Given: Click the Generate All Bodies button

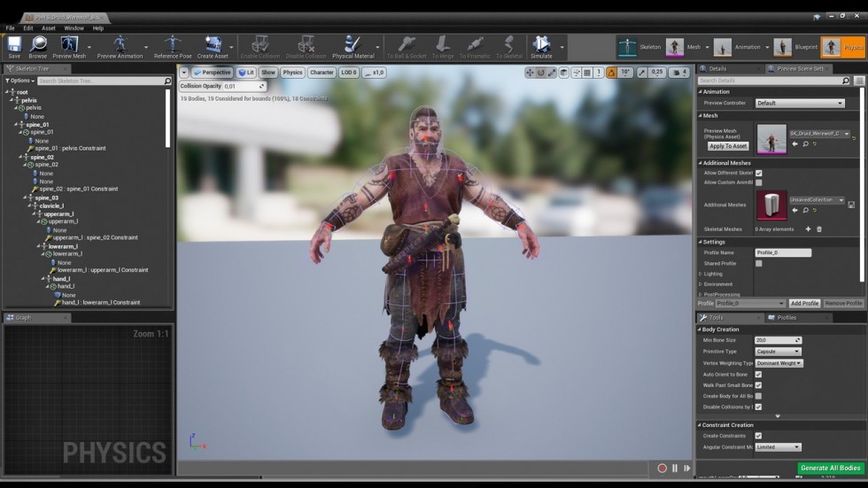Looking at the screenshot, I should 831,469.
